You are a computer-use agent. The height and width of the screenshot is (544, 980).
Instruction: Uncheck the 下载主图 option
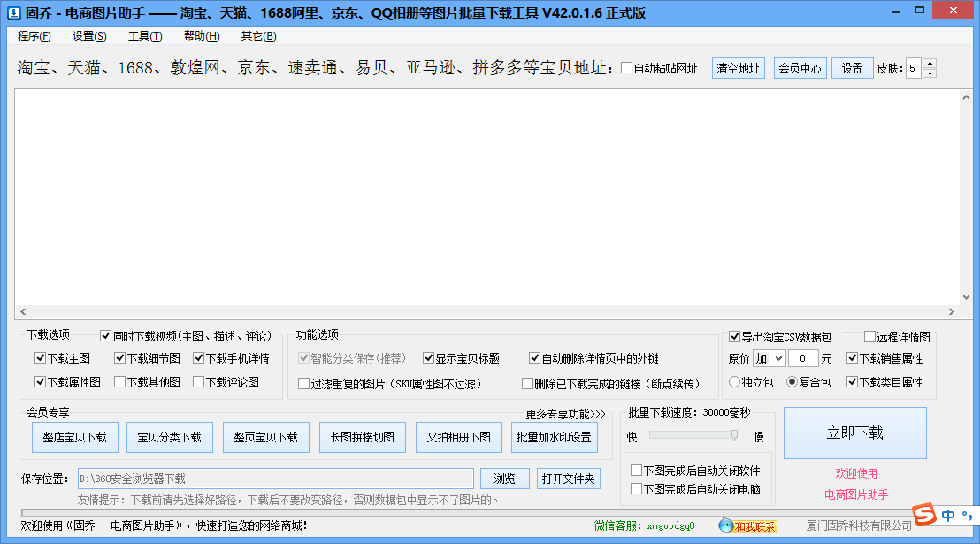click(38, 357)
